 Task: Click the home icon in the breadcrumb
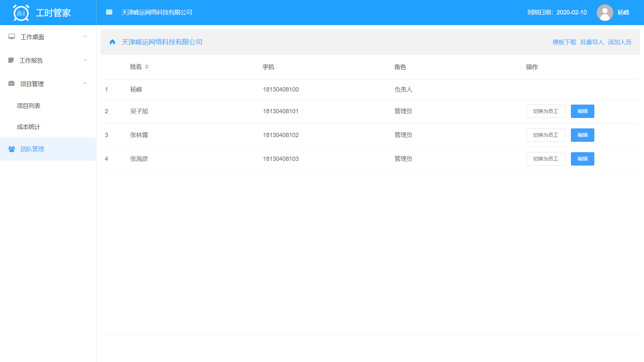pyautogui.click(x=112, y=42)
